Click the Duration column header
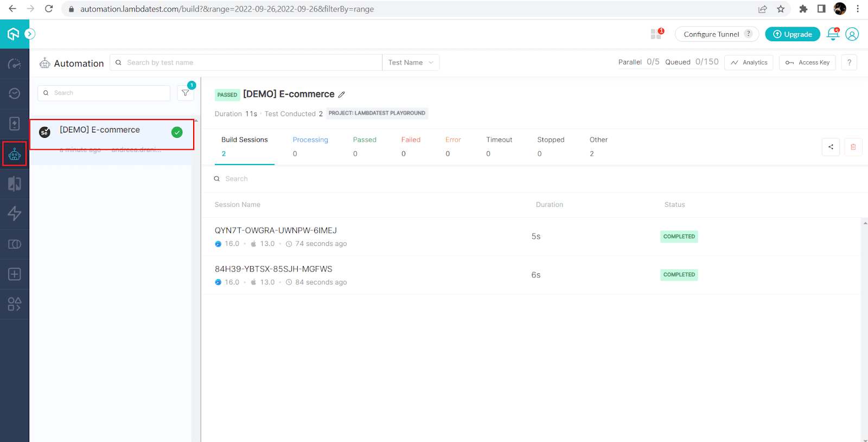This screenshot has height=442, width=868. (x=550, y=205)
